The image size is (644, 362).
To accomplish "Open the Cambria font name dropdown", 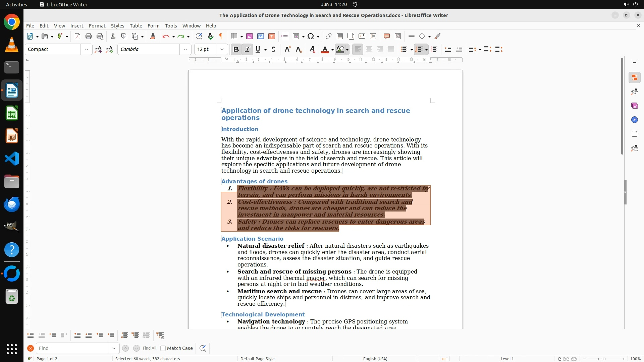I will [x=185, y=49].
